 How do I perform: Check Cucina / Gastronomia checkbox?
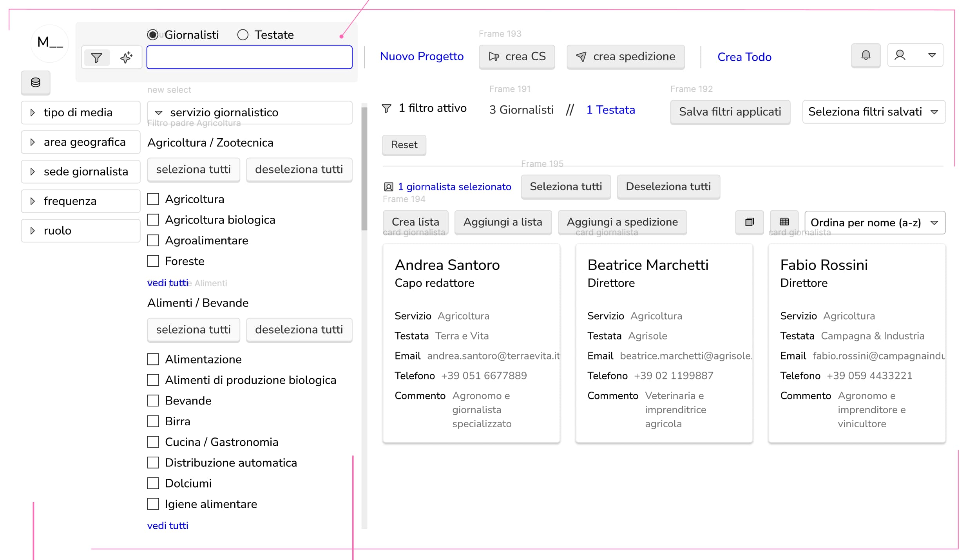pyautogui.click(x=153, y=442)
